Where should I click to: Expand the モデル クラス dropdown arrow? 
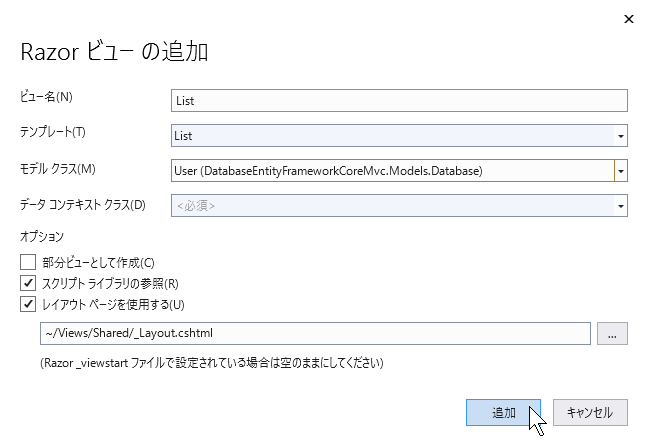621,171
